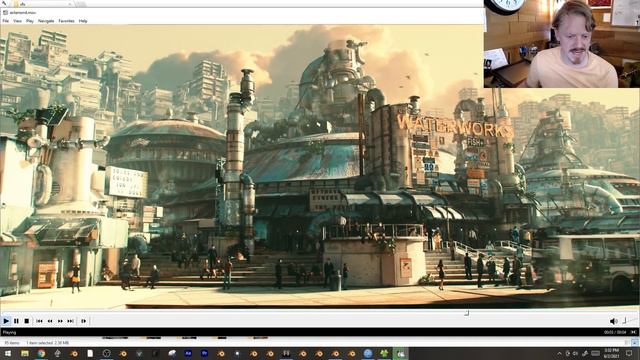Stop the video with the square button
Viewport: 640px width, 360px height.
(27, 321)
